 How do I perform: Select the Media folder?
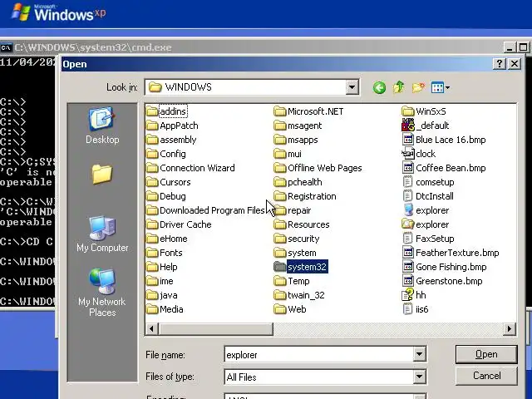(165, 309)
